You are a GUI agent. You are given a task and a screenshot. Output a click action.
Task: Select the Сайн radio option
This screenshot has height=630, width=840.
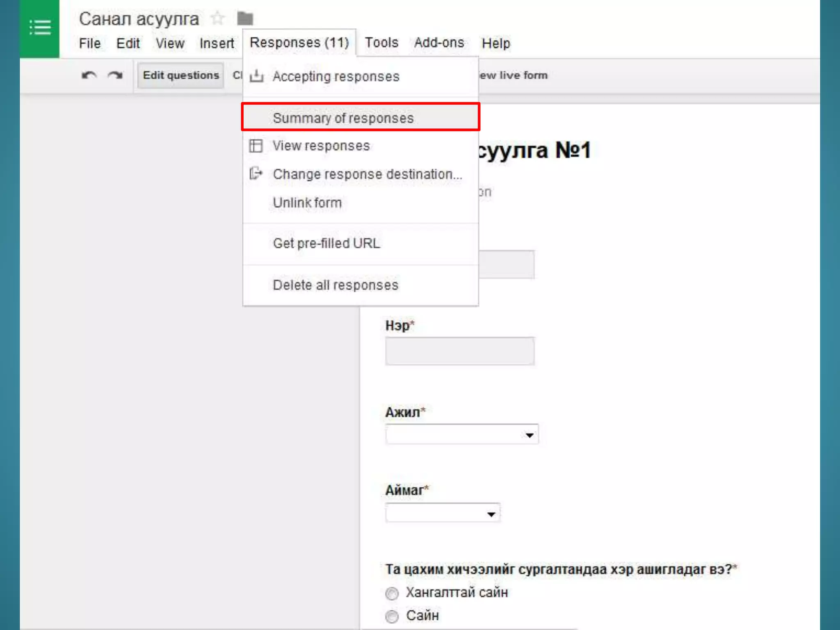[x=392, y=616]
